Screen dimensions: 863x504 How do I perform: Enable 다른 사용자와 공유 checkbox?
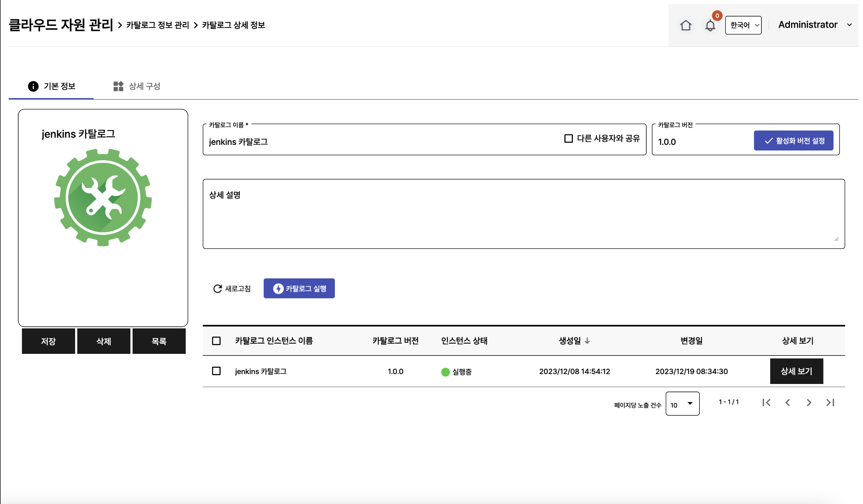(568, 139)
